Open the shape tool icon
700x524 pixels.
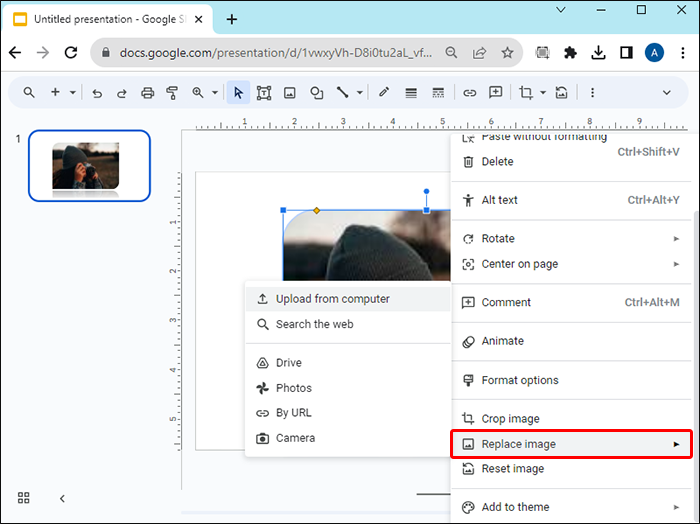(317, 92)
